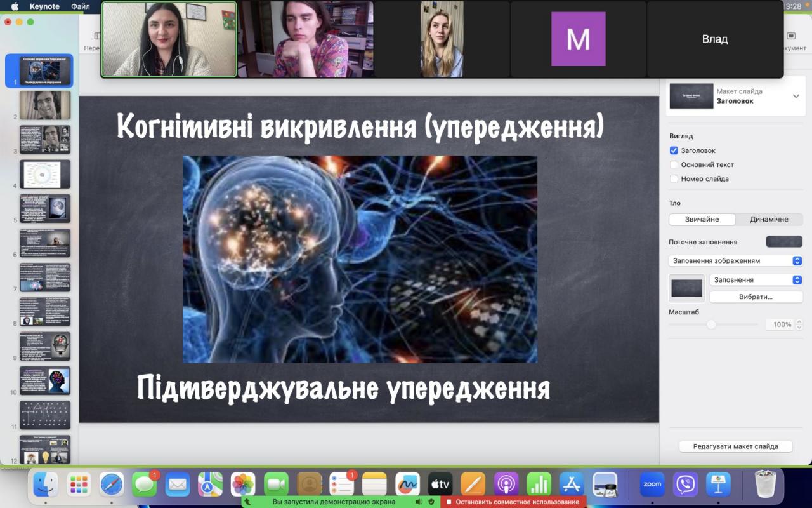Enable the Основний текст checkbox
812x508 pixels.
pyautogui.click(x=674, y=164)
